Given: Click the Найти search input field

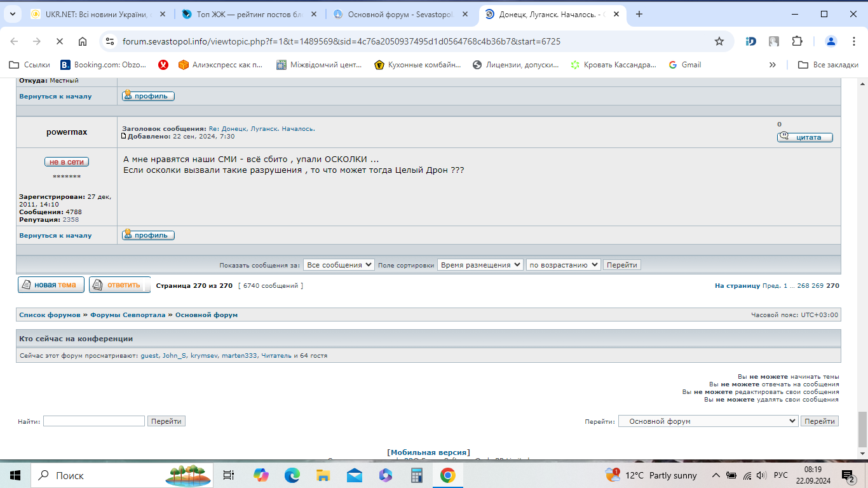Looking at the screenshot, I should click(94, 421).
